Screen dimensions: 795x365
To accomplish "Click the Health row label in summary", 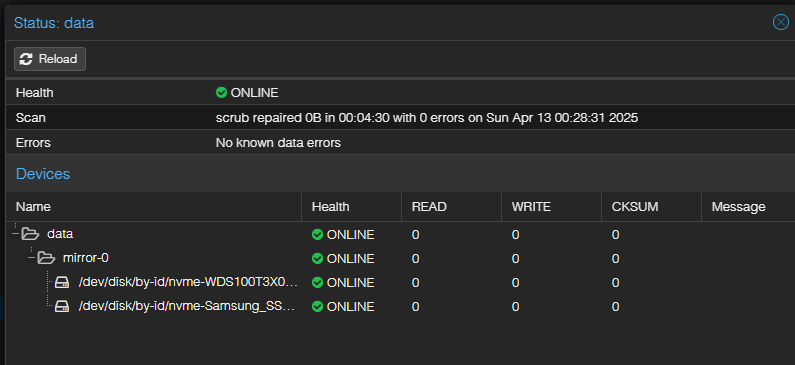I will click(x=34, y=93).
